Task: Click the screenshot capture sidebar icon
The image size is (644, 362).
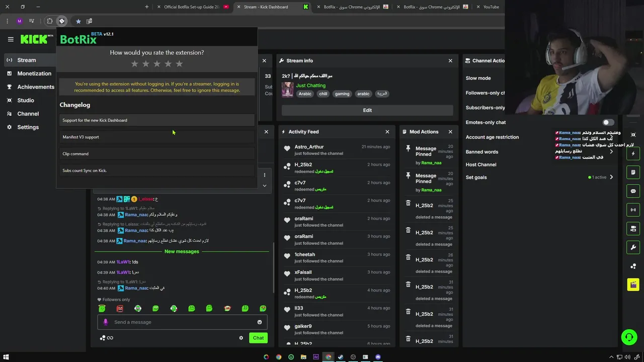Action: point(633,135)
